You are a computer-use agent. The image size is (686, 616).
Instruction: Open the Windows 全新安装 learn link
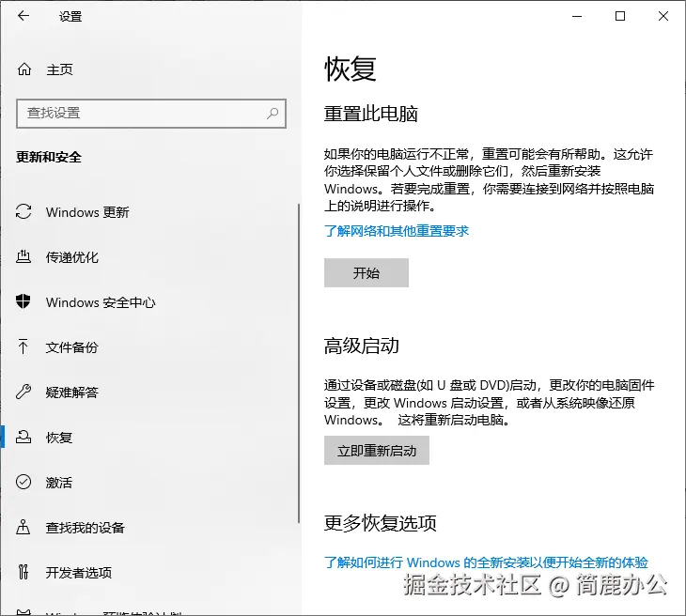point(486,562)
